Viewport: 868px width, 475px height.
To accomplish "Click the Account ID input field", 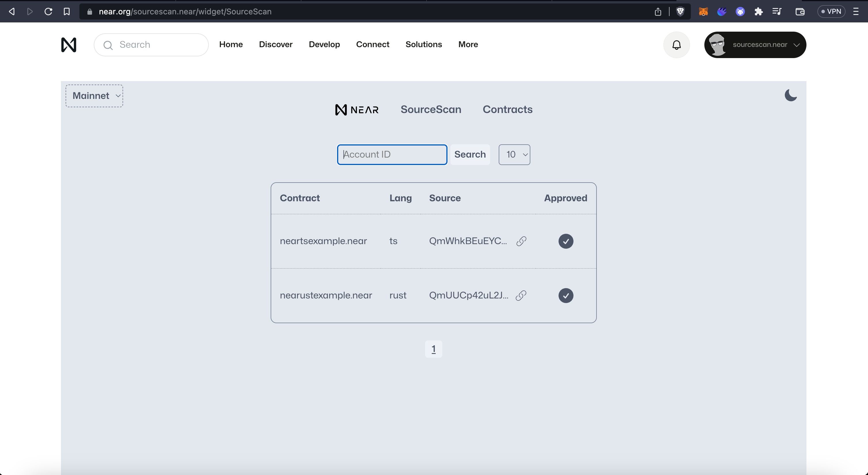I will pos(392,155).
